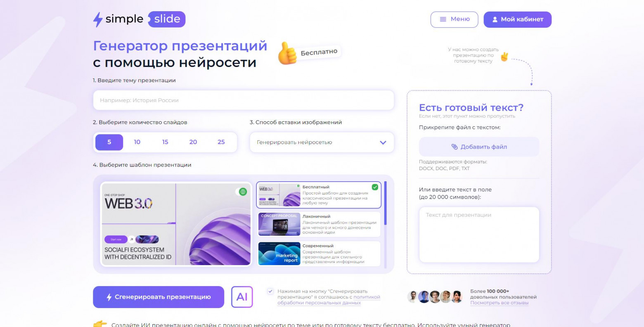The height and width of the screenshot is (327, 644).
Task: Select the Лаконичный template
Action: click(x=319, y=224)
